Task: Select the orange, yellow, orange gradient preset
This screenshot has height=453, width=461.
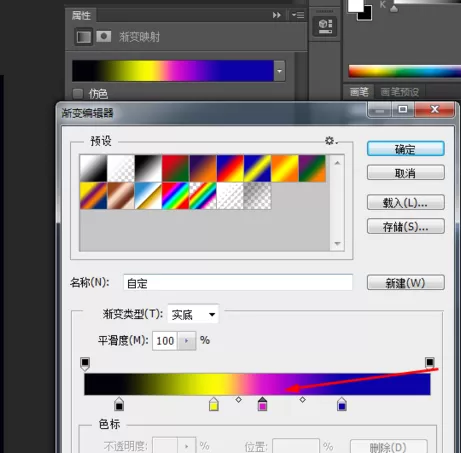Action: pos(285,168)
